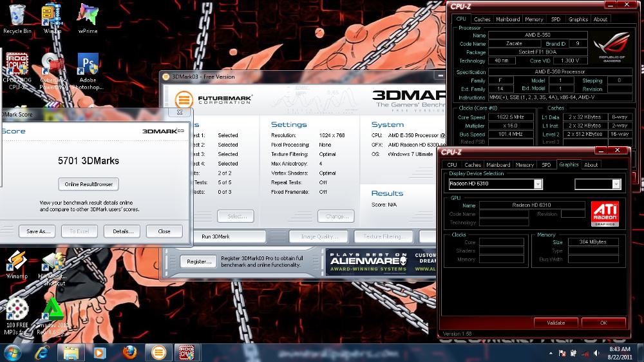Select Memory tab in lower CPU-Z window
This screenshot has width=644, height=362.
coord(524,165)
